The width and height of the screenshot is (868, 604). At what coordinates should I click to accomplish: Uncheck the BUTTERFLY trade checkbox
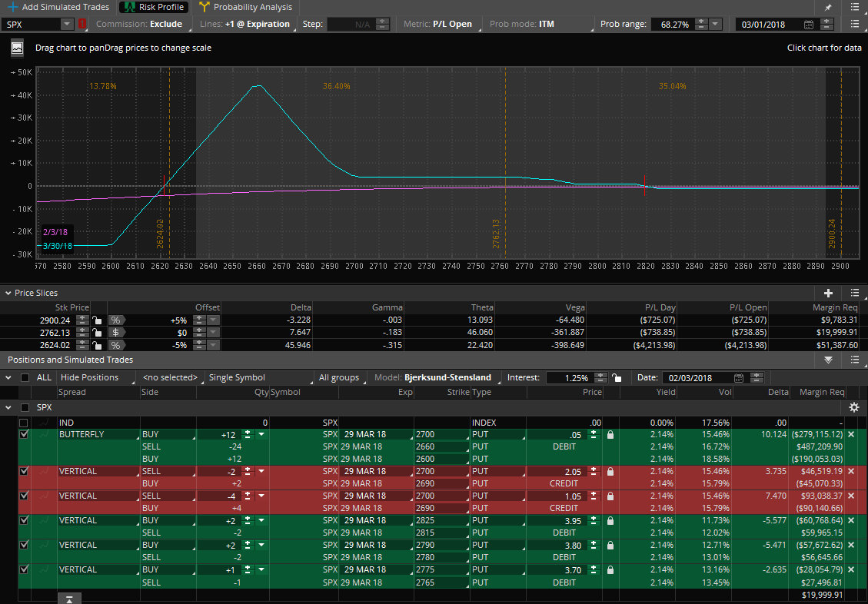pos(23,433)
